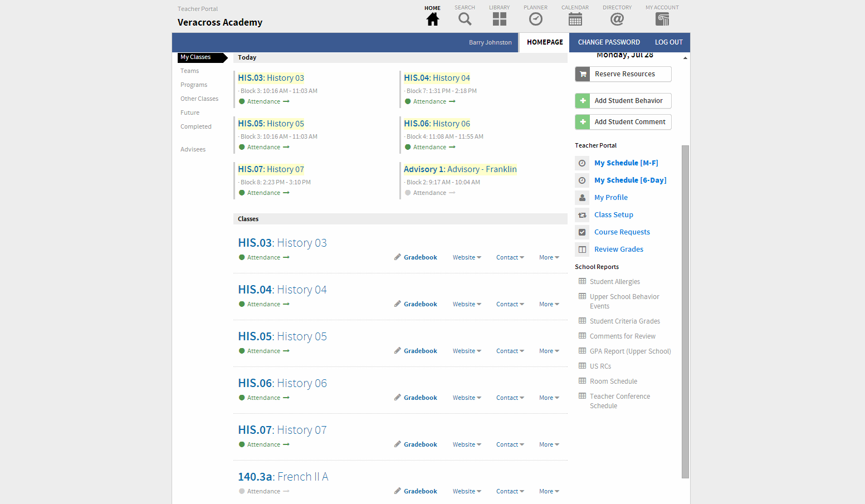
Task: Click the Calendar icon in top navigation
Action: coord(575,18)
